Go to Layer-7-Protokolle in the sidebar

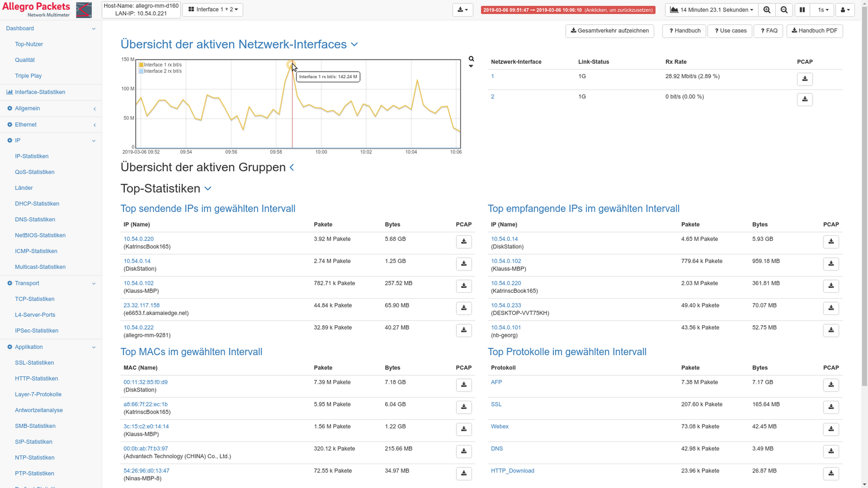click(x=38, y=394)
